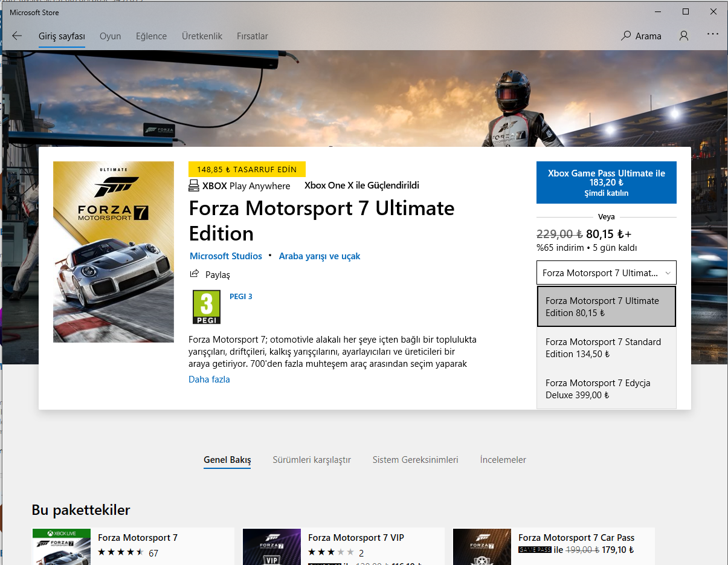Screen dimensions: 728x565
Task: Click the Xbox One X ile Güçlendirildi label
Action: (x=362, y=186)
